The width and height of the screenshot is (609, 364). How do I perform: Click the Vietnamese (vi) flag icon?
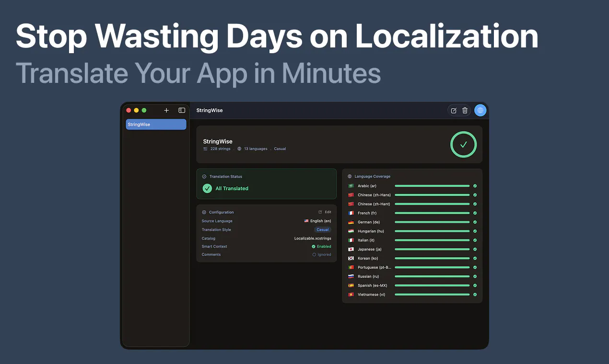351,295
